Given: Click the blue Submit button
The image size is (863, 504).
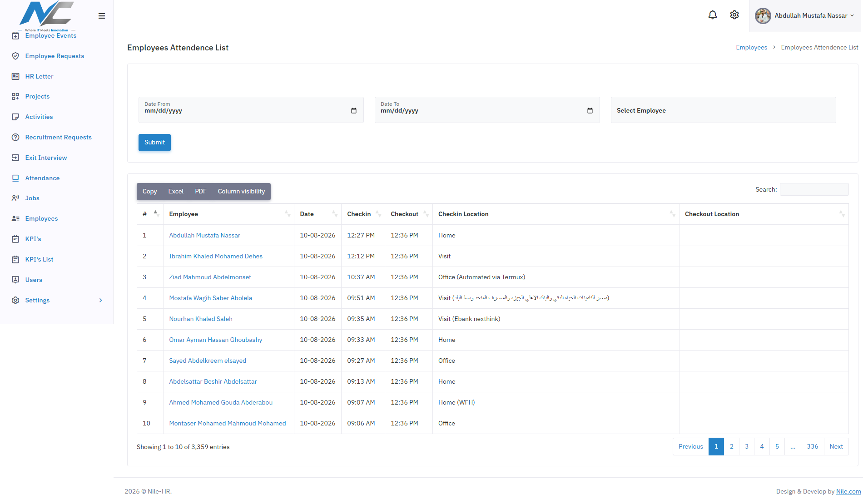Looking at the screenshot, I should click(x=154, y=143).
